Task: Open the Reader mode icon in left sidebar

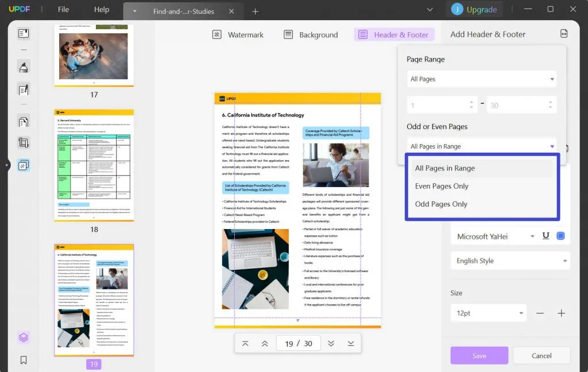Action: (x=23, y=34)
